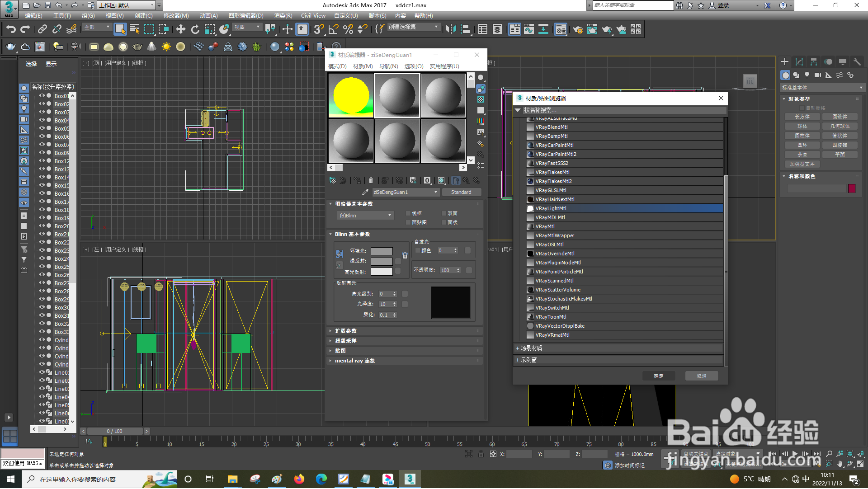Enable the 面状 faceted checkbox

coord(444,223)
